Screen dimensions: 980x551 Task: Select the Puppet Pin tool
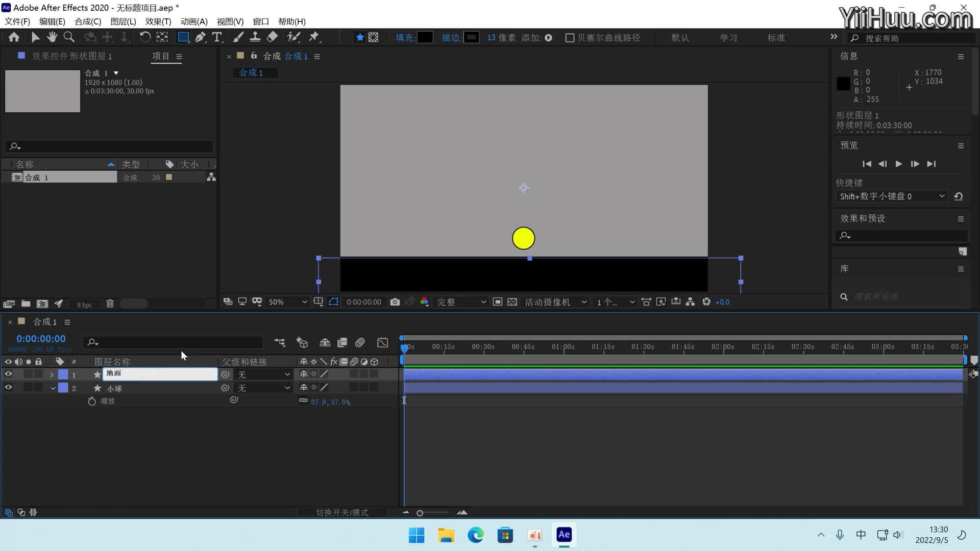click(314, 37)
